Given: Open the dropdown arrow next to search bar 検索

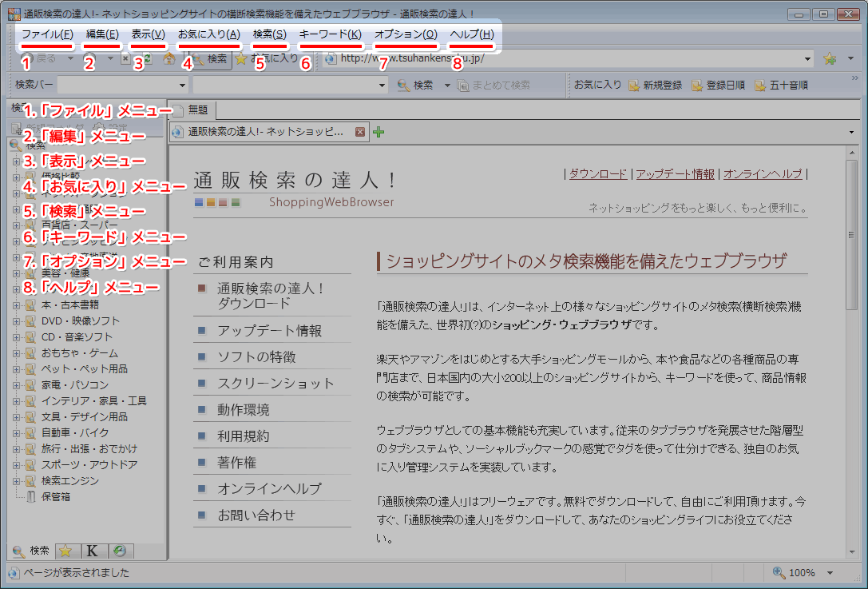Looking at the screenshot, I should 446,86.
